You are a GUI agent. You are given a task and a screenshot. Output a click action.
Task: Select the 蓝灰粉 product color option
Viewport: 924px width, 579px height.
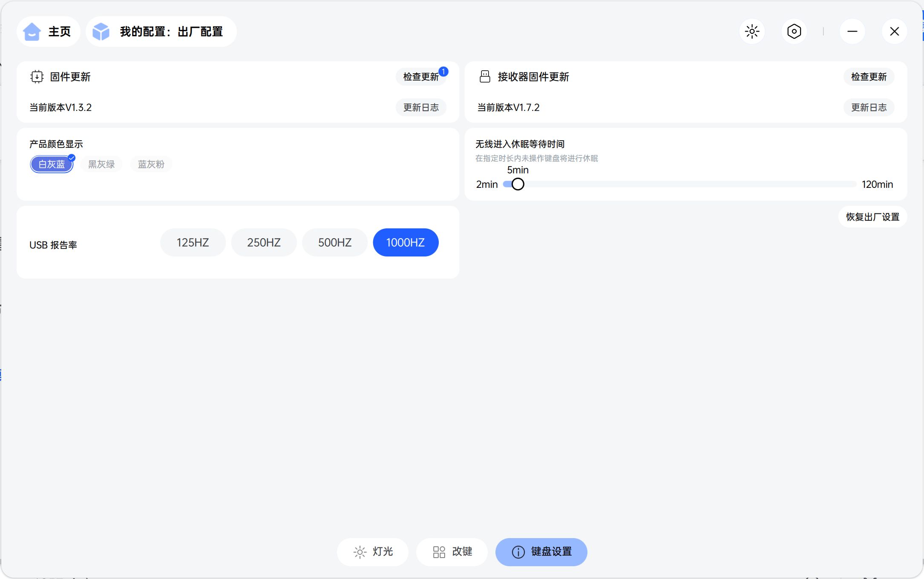coord(151,164)
